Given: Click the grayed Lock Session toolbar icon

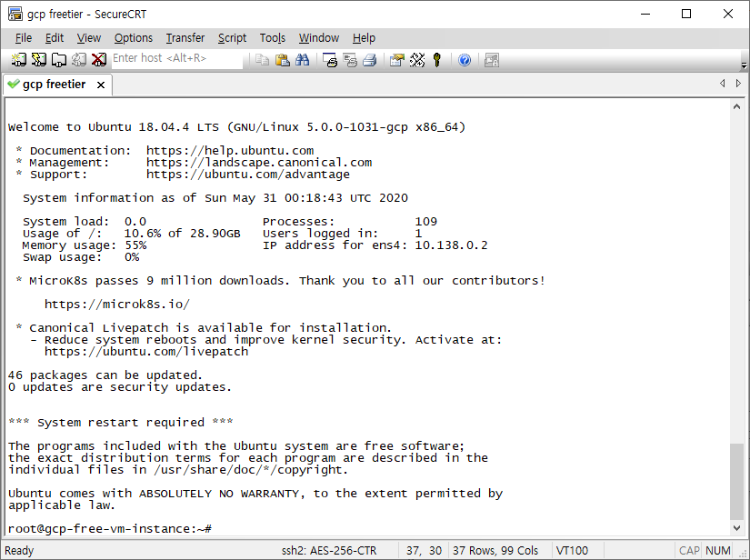Looking at the screenshot, I should coord(492,60).
